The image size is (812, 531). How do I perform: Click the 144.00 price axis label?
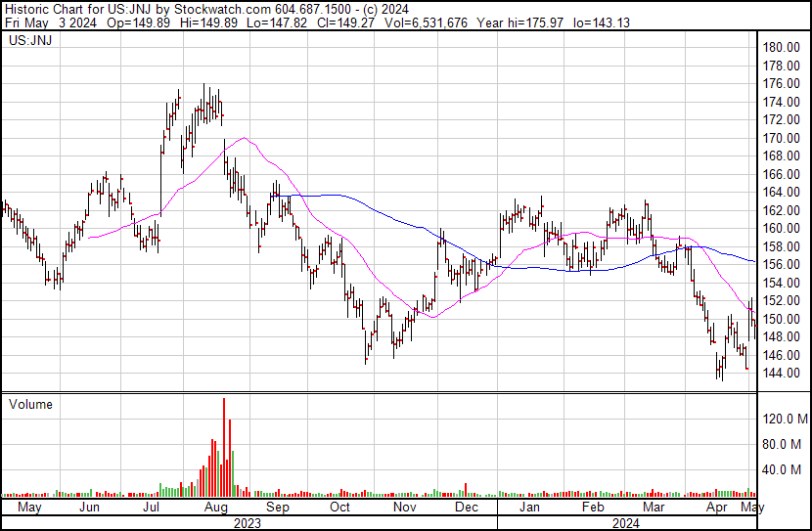coord(782,373)
